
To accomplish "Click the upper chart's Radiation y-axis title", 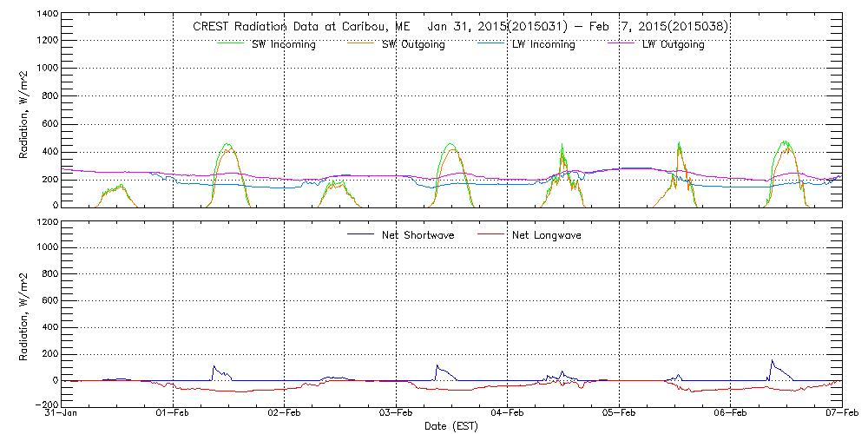I will [23, 111].
